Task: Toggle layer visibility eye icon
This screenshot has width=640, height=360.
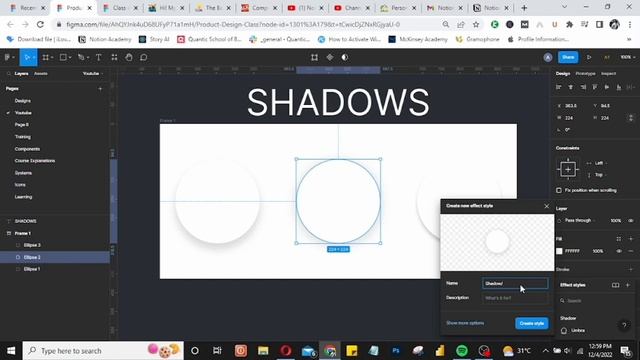Action: (631, 220)
